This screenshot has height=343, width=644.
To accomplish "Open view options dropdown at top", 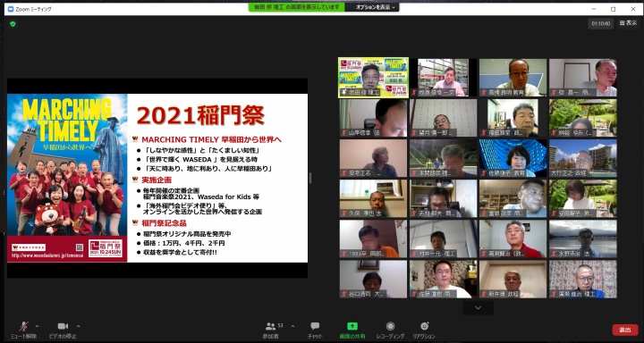I will (375, 7).
